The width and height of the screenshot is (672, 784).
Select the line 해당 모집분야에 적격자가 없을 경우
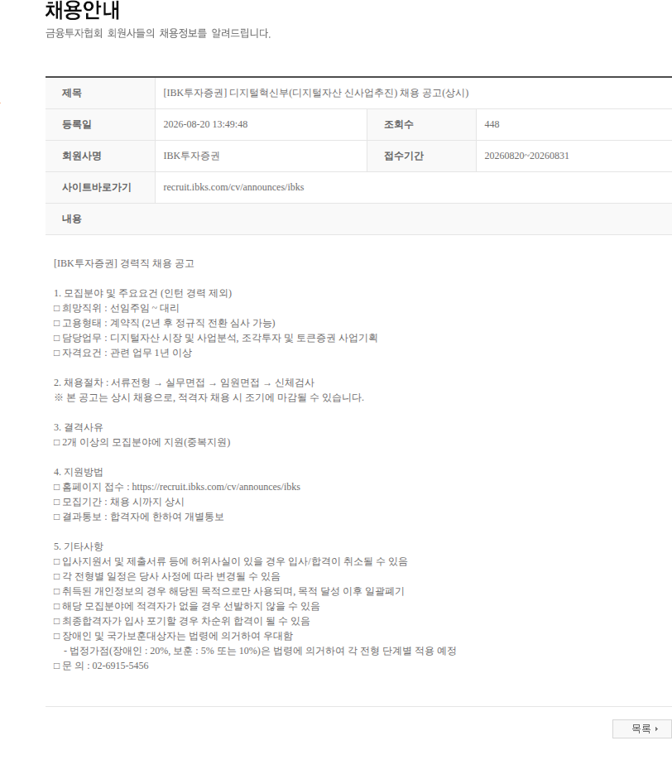pos(186,607)
